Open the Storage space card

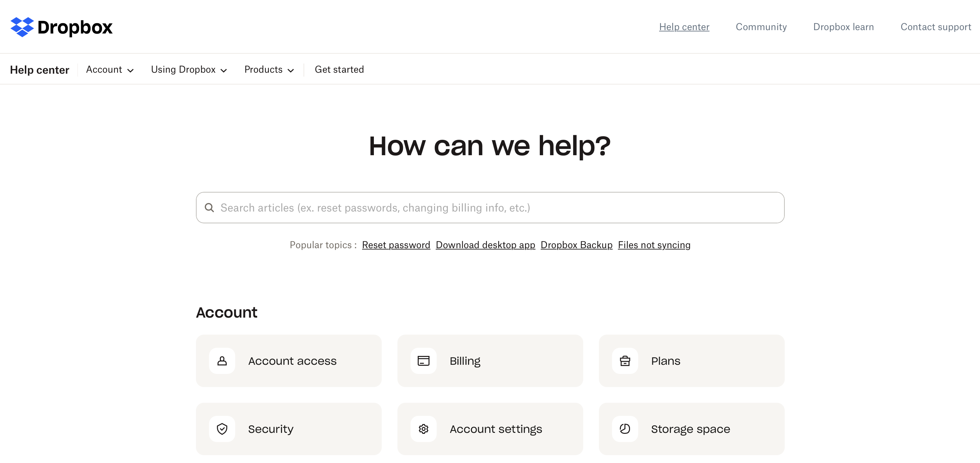coord(691,429)
